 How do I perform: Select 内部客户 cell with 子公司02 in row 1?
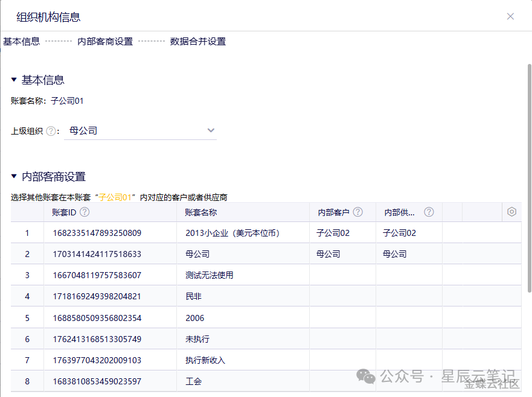(x=342, y=233)
